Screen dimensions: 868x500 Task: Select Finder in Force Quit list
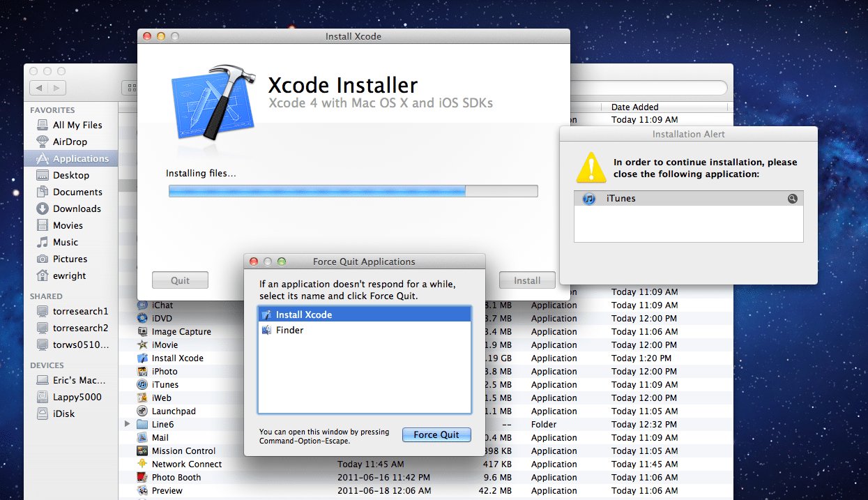coord(365,330)
